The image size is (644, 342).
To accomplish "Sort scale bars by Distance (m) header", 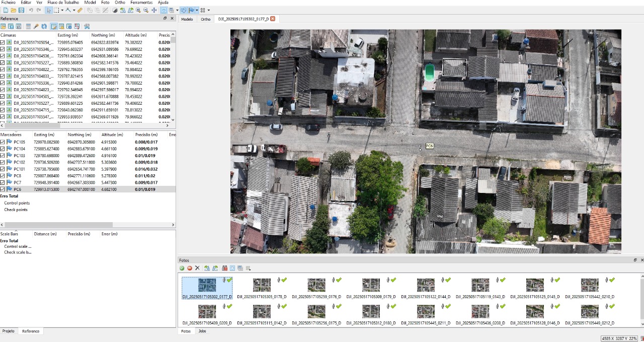I will point(45,234).
